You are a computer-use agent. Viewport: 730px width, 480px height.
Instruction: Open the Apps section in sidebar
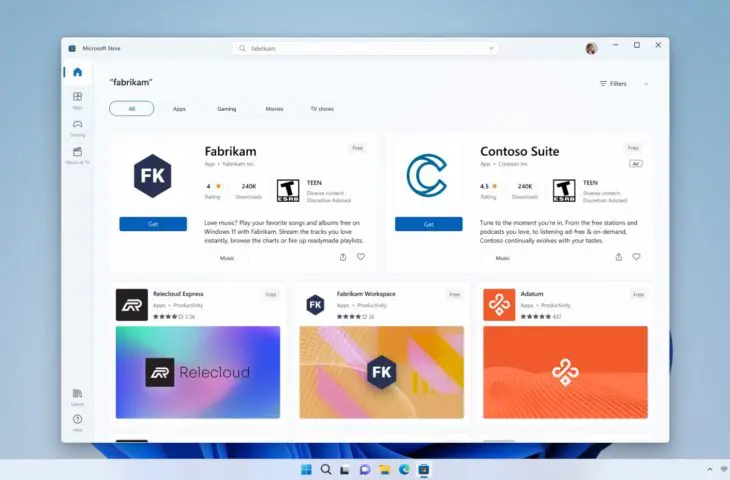(x=77, y=100)
